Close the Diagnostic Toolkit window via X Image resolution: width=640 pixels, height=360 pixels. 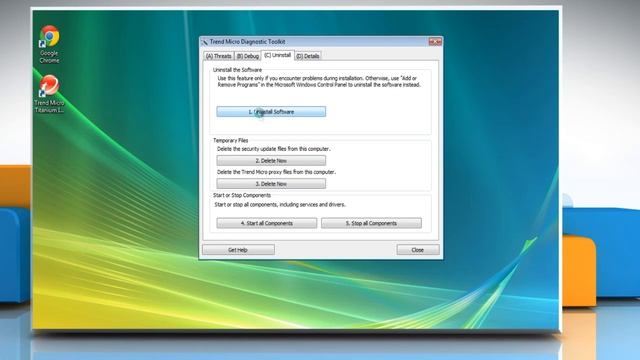435,42
